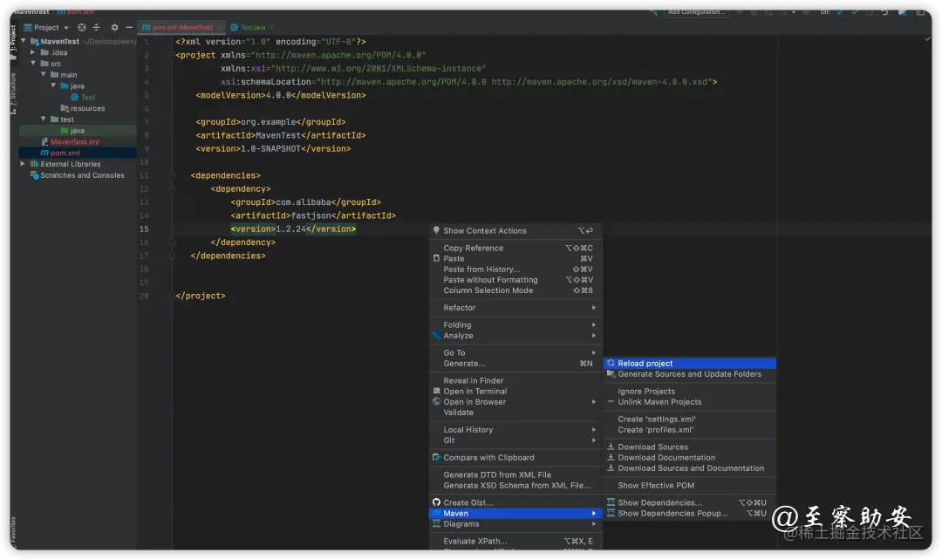
Task: Click the fold marker beside the project tag line
Action: pos(172,55)
